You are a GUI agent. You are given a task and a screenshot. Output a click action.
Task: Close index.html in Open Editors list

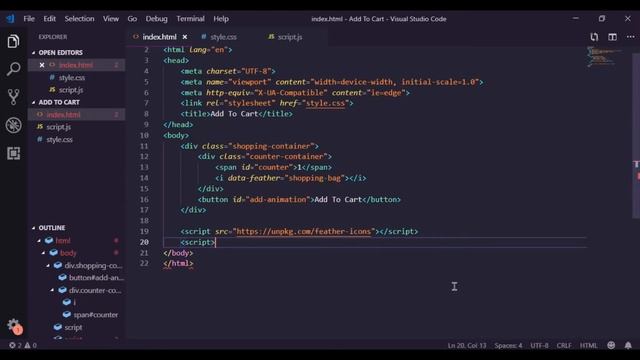coord(42,65)
